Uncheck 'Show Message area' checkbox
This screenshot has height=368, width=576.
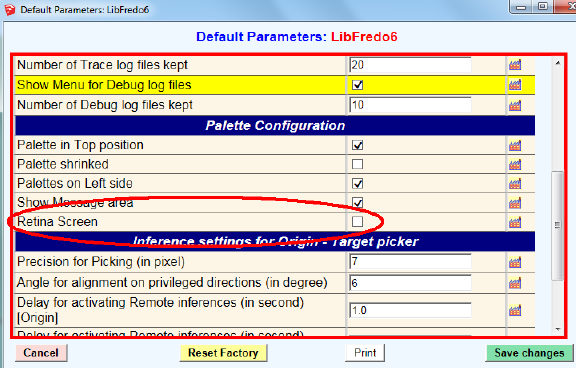(x=357, y=202)
